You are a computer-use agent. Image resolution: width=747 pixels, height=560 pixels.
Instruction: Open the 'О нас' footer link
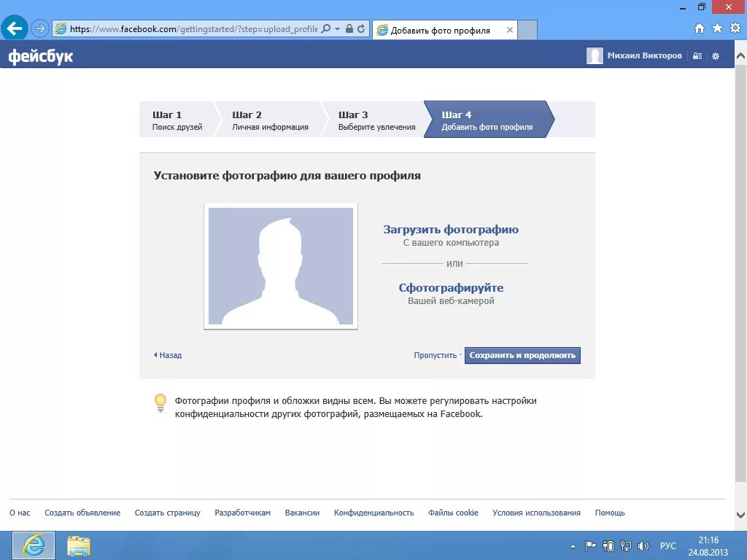click(20, 513)
